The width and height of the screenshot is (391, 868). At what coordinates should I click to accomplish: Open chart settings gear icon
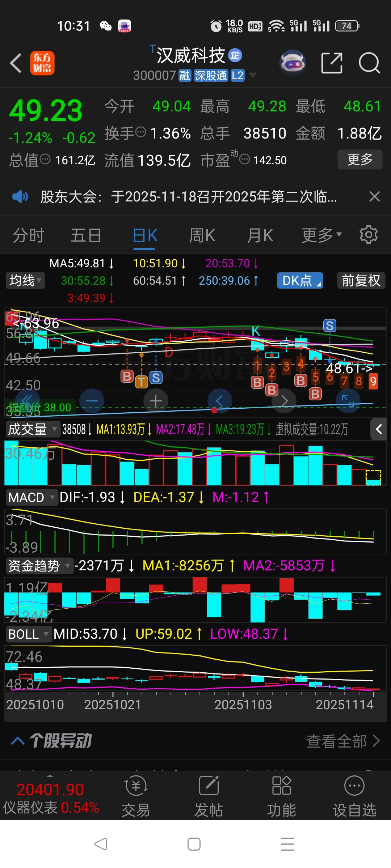coord(369,235)
